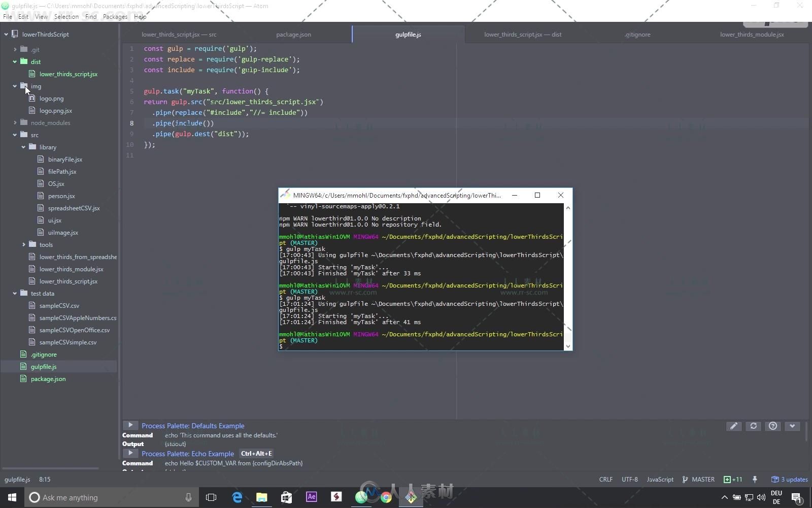Screen dimensions: 812x508
Task: Run the Defaults Example process play button
Action: (x=130, y=425)
